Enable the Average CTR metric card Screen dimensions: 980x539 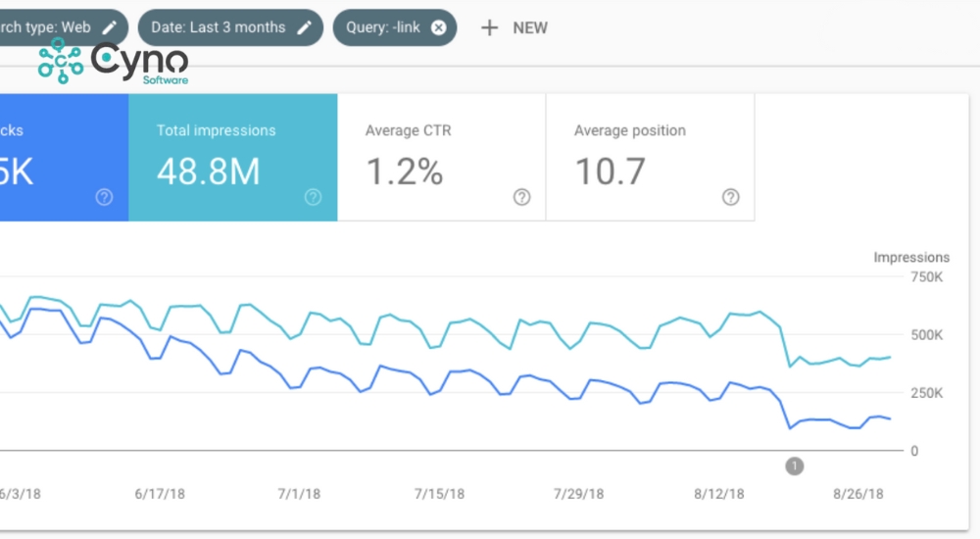click(441, 157)
